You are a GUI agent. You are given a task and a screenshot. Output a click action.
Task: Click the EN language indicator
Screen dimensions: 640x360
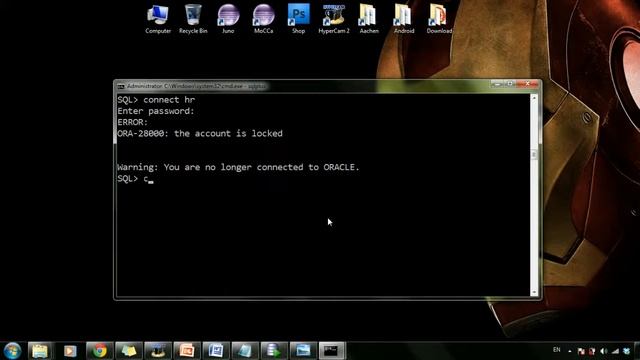click(556, 350)
